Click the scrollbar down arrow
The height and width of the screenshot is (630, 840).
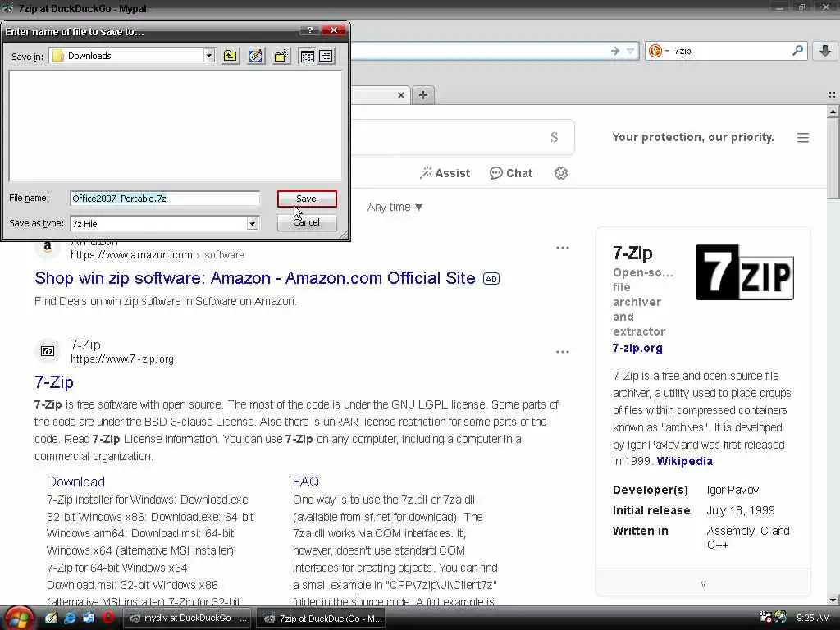833,600
